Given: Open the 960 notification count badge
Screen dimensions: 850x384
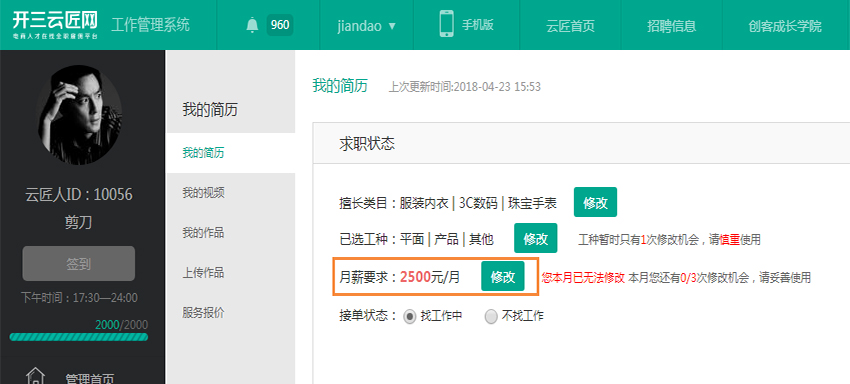Looking at the screenshot, I should click(280, 25).
